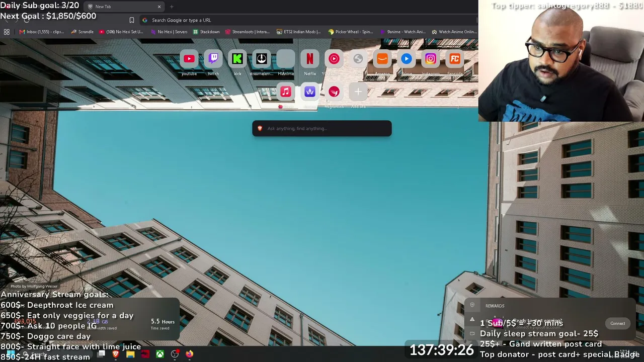The width and height of the screenshot is (644, 362).
Task: Open the Fragrantica shortcut tile
Action: [334, 92]
